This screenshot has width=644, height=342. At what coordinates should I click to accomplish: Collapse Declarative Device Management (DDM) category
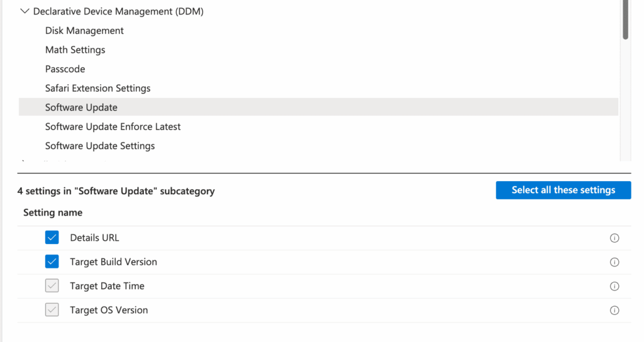[x=25, y=11]
